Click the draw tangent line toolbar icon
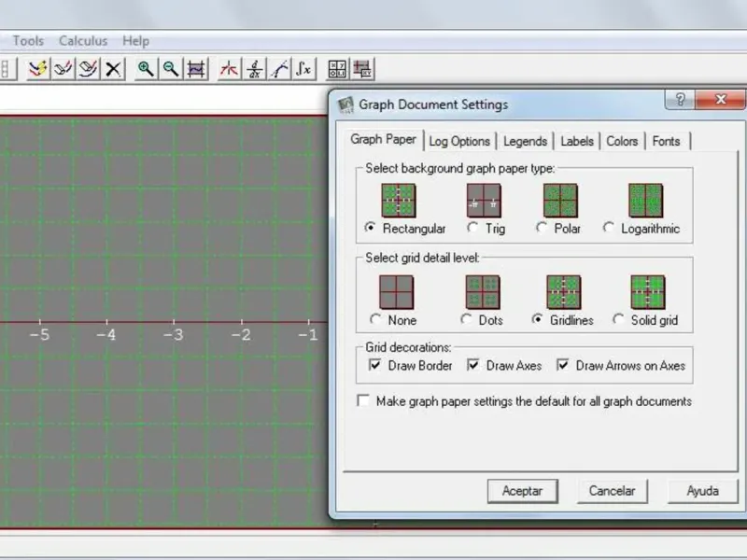The width and height of the screenshot is (747, 560). point(279,69)
